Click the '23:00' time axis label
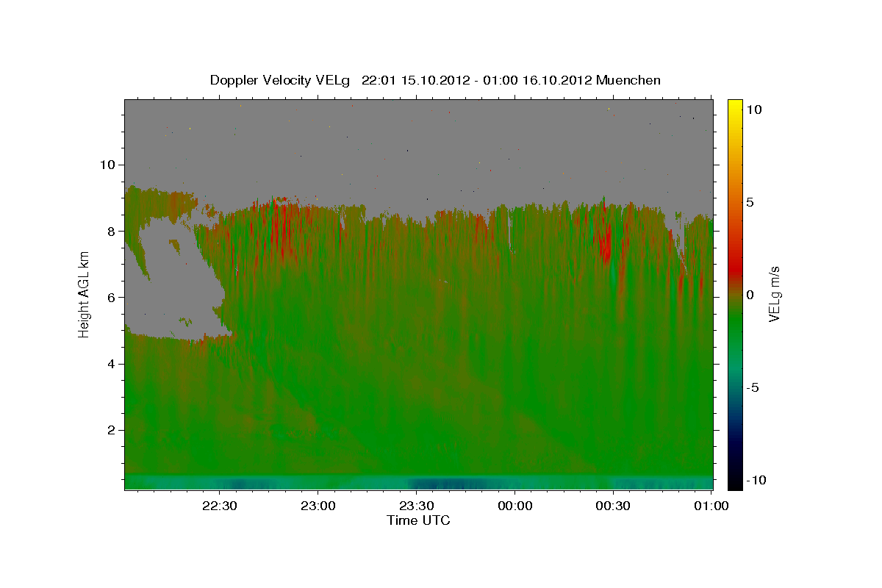The image size is (882, 588). (318, 506)
